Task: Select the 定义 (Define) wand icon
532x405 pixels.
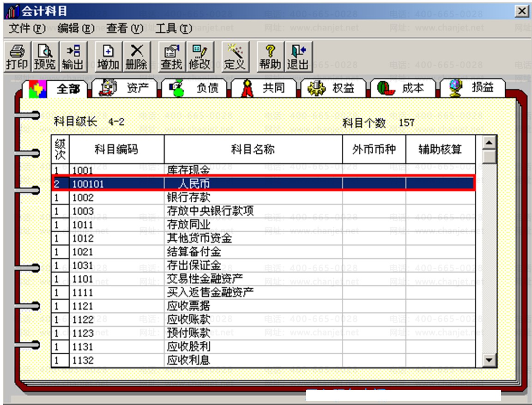Action: pyautogui.click(x=235, y=57)
